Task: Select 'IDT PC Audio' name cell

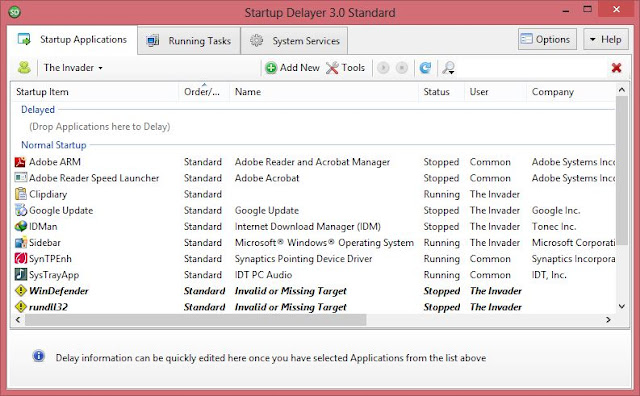Action: [263, 275]
